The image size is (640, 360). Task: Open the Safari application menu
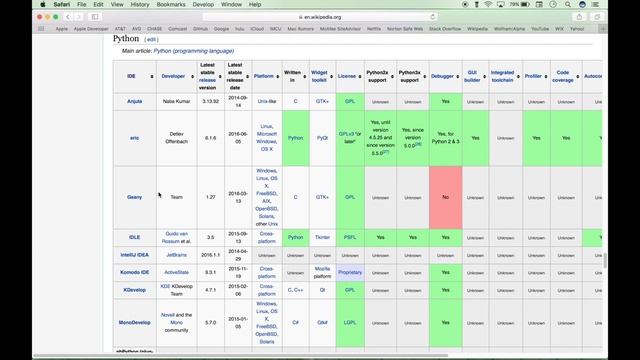[x=62, y=4]
